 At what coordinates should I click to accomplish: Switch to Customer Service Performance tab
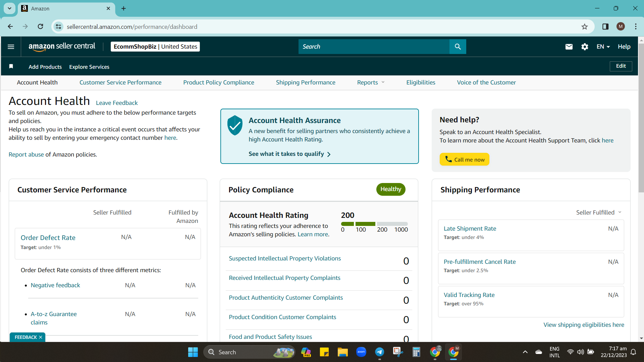pyautogui.click(x=120, y=82)
